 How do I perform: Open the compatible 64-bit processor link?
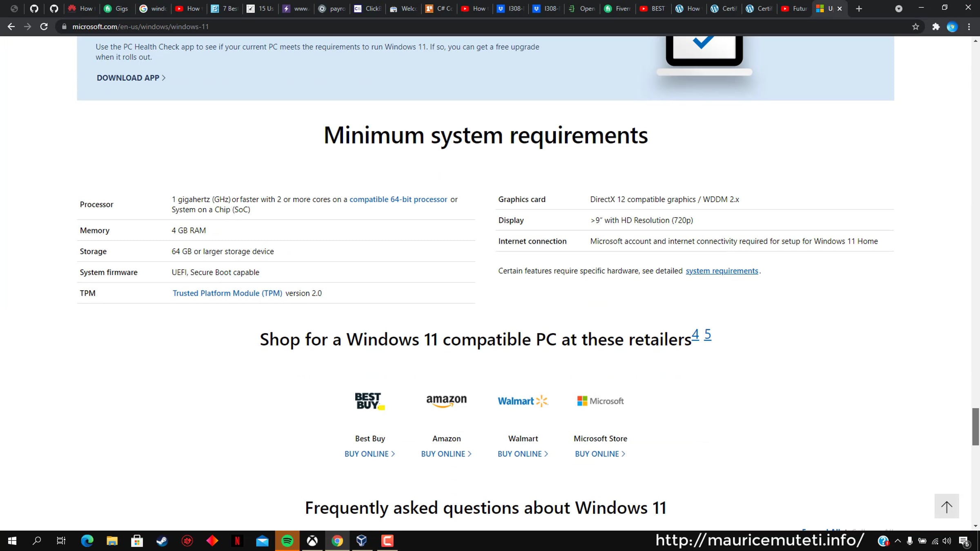pyautogui.click(x=398, y=200)
